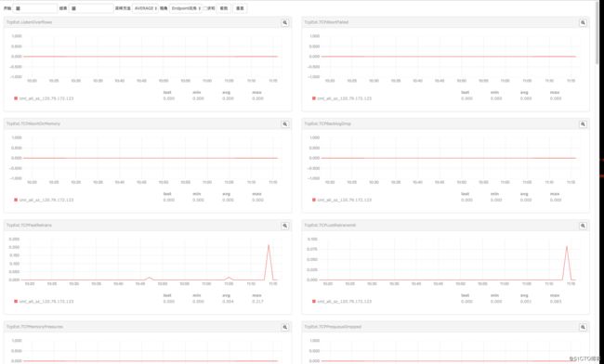Click the 重置 reset button
The height and width of the screenshot is (364, 604).
[x=240, y=8]
